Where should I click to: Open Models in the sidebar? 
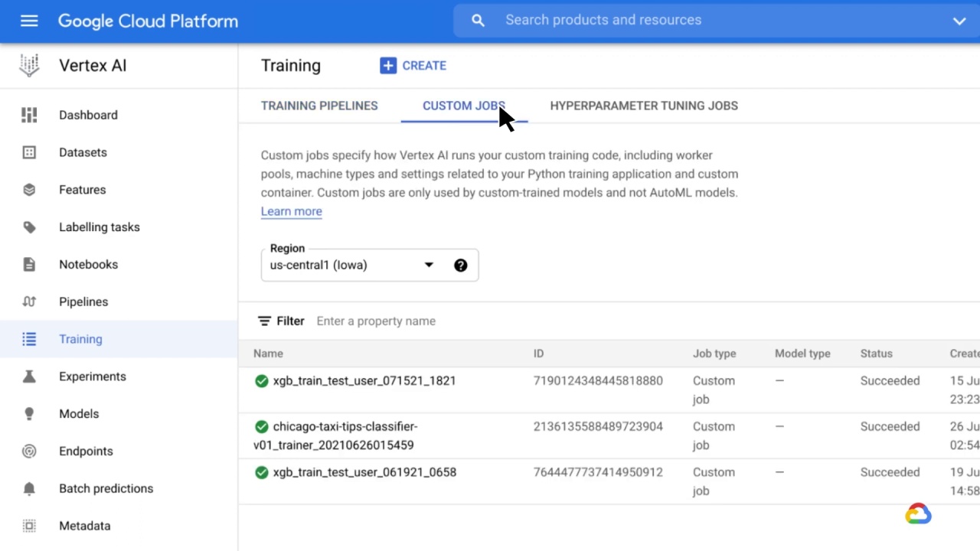[x=79, y=414]
